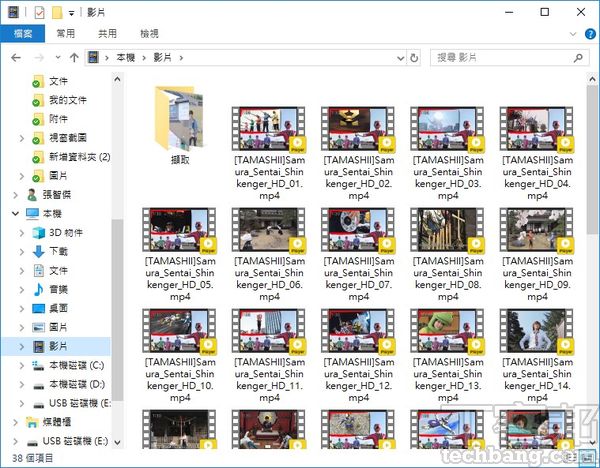Select Shinkenger_HD_10.mp4 video thumbnail
600x468 pixels.
point(179,331)
